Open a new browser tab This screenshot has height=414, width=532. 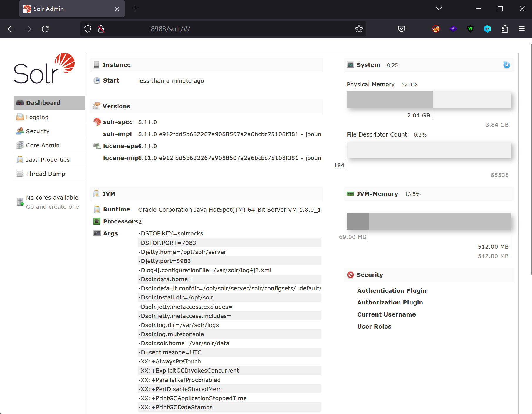135,9
